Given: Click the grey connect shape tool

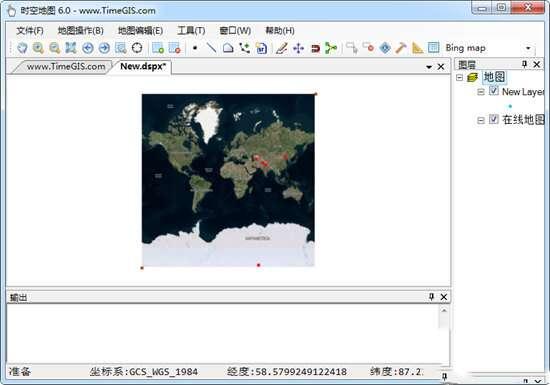Looking at the screenshot, I should pyautogui.click(x=351, y=48).
